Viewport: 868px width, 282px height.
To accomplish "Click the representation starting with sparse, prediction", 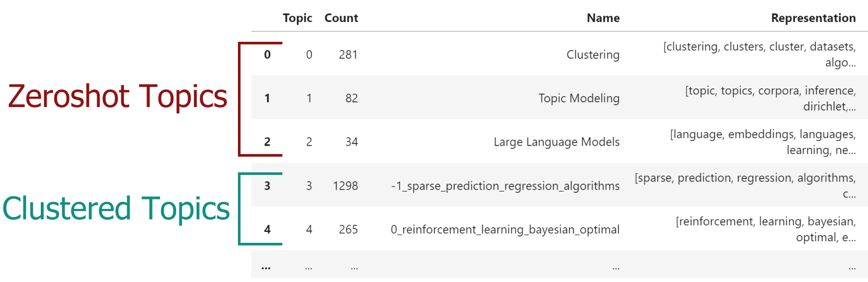I will pyautogui.click(x=745, y=185).
